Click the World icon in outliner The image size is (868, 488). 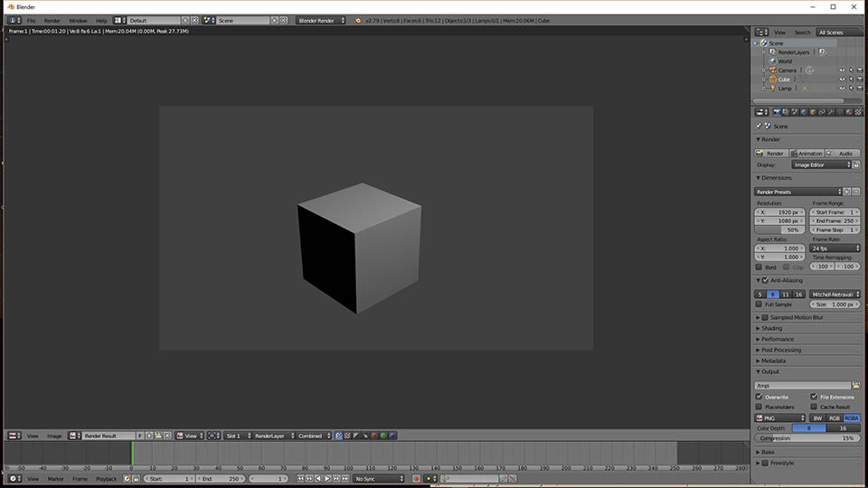[x=773, y=61]
